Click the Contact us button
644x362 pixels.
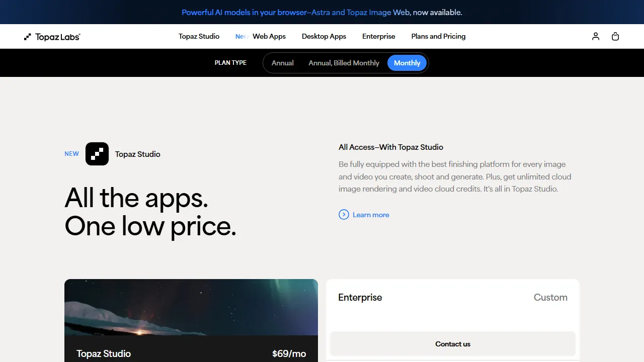[453, 344]
